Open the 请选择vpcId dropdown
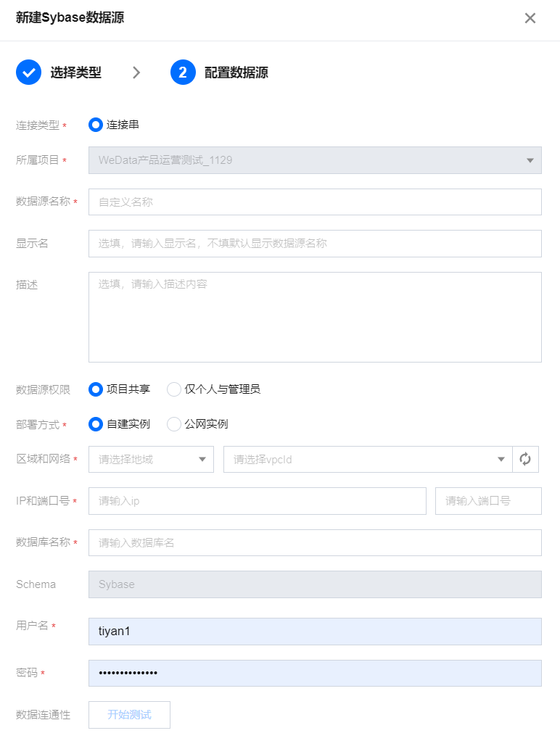Viewport: 560px width, 749px height. point(368,459)
